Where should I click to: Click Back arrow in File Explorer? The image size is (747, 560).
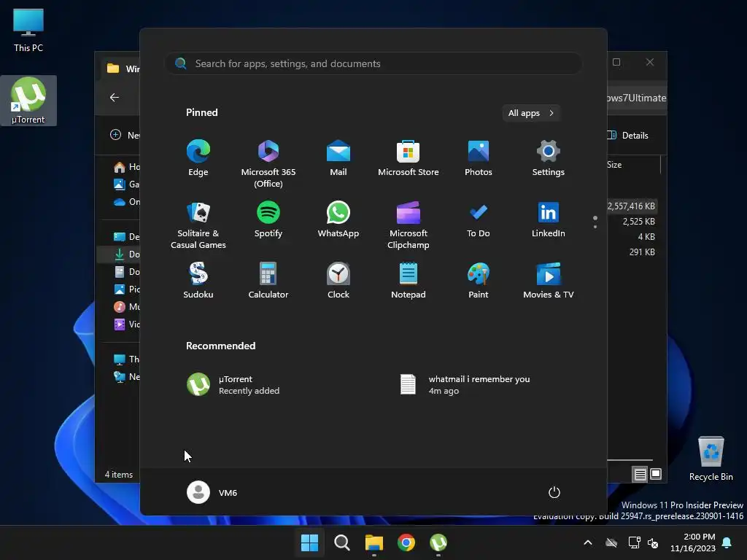pos(115,98)
